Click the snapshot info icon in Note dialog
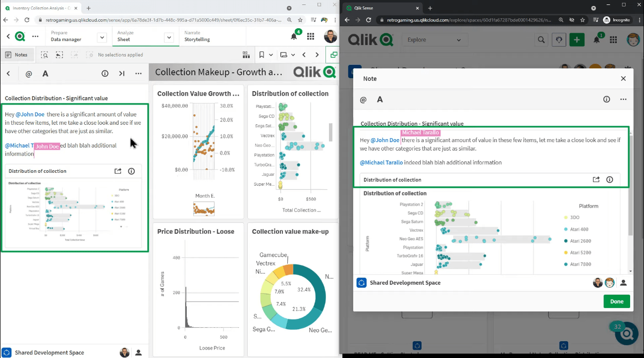 click(610, 180)
